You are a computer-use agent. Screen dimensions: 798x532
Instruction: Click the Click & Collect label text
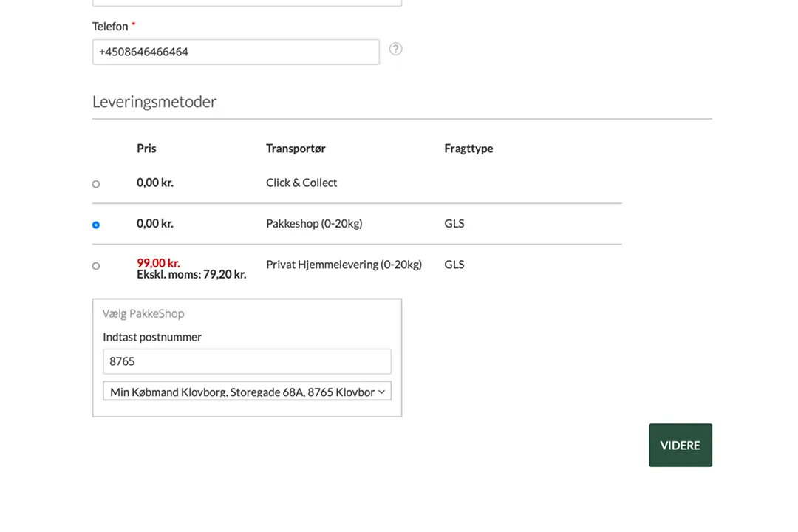[301, 183]
